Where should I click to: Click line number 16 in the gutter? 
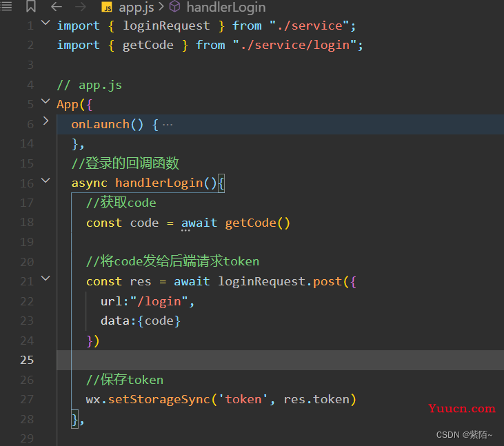tap(27, 183)
